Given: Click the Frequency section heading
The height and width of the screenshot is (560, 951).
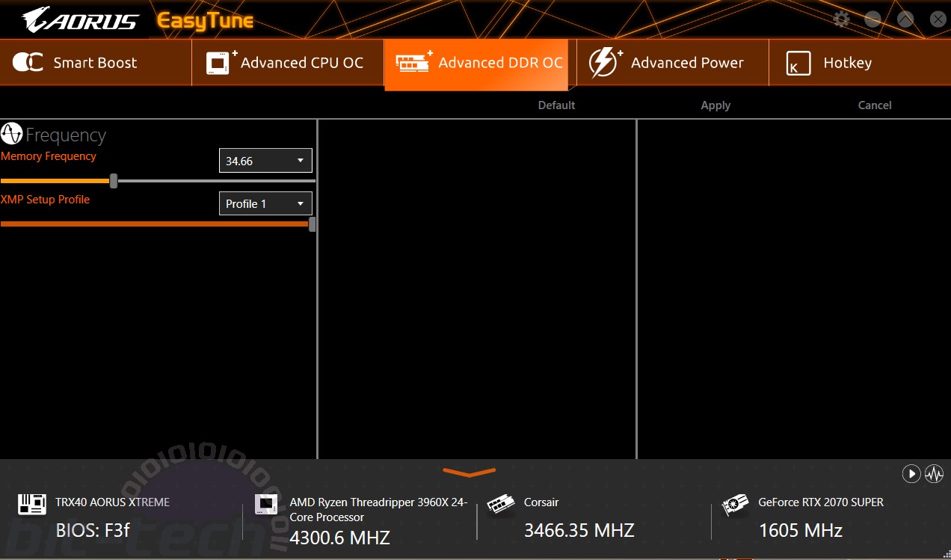Looking at the screenshot, I should (66, 135).
